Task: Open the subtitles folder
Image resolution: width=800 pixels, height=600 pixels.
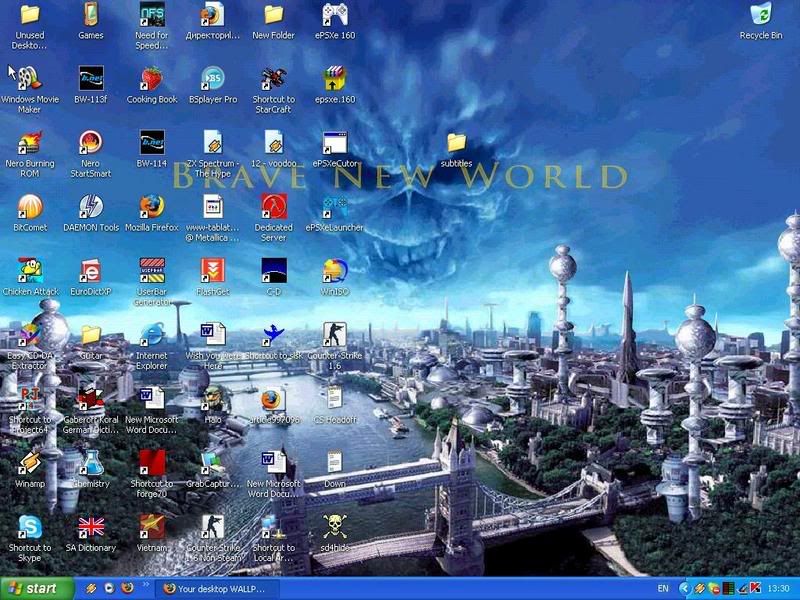Action: pyautogui.click(x=456, y=143)
